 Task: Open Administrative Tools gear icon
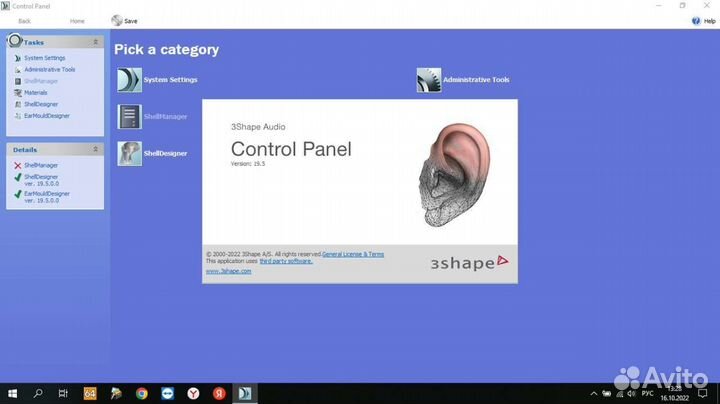point(429,80)
